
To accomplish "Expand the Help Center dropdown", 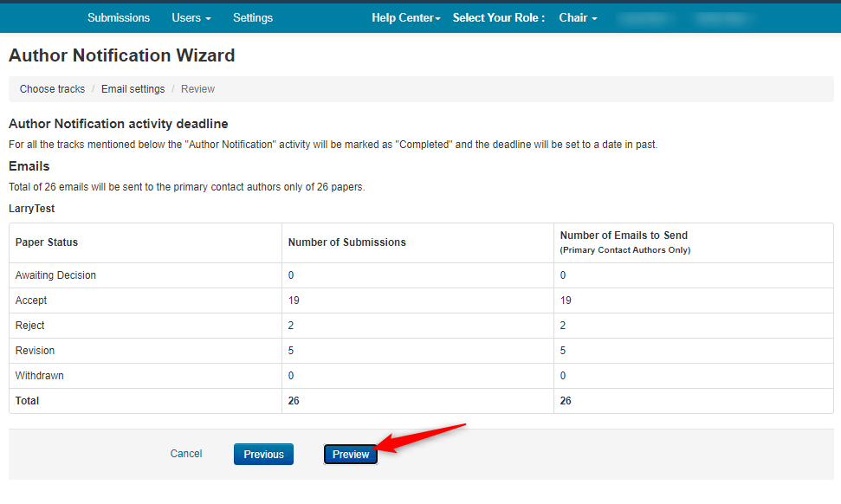I will click(406, 17).
